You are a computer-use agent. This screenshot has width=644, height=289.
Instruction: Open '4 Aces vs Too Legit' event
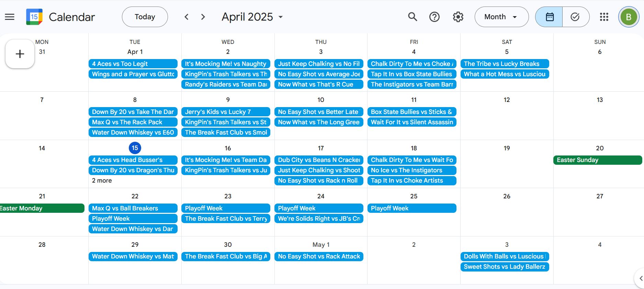(x=133, y=64)
